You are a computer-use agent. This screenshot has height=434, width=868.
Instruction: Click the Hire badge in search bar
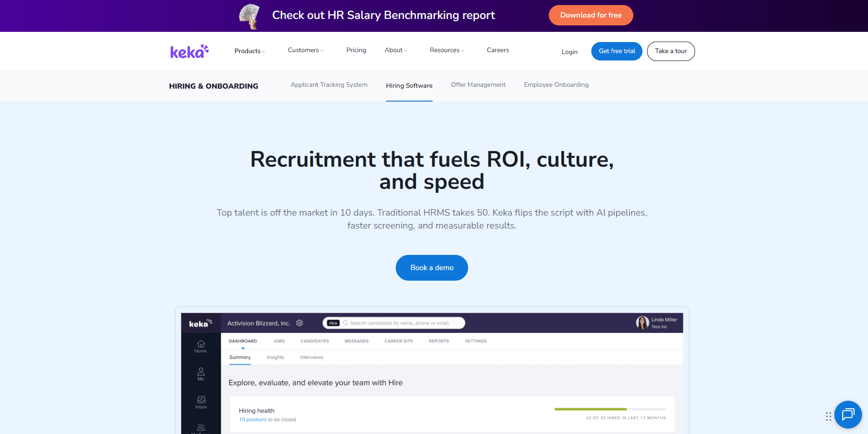tap(333, 323)
